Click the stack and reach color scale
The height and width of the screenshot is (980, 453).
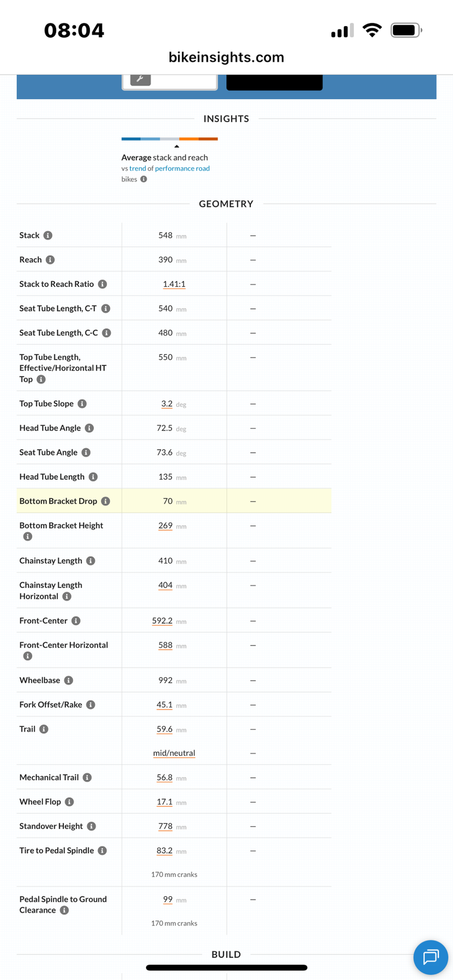(x=170, y=139)
